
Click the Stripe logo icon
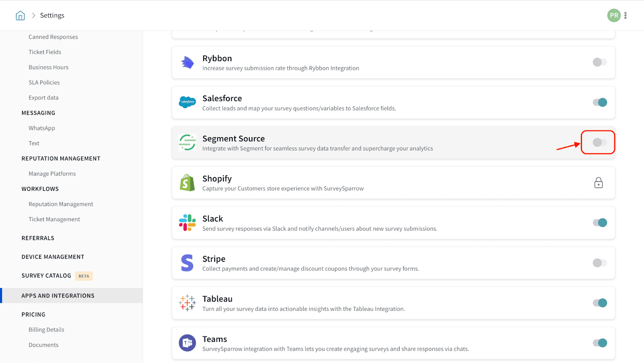pyautogui.click(x=187, y=263)
